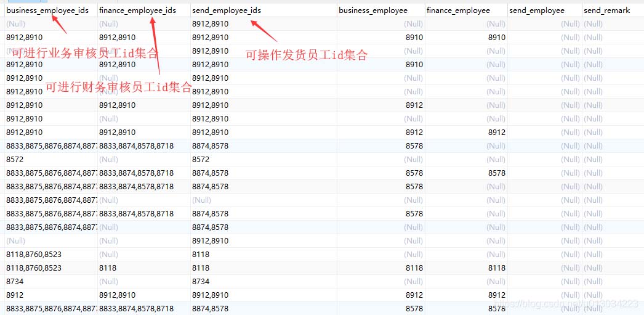Select the 8734 cell under send_employee_ids
The image size is (644, 315).
264,282
